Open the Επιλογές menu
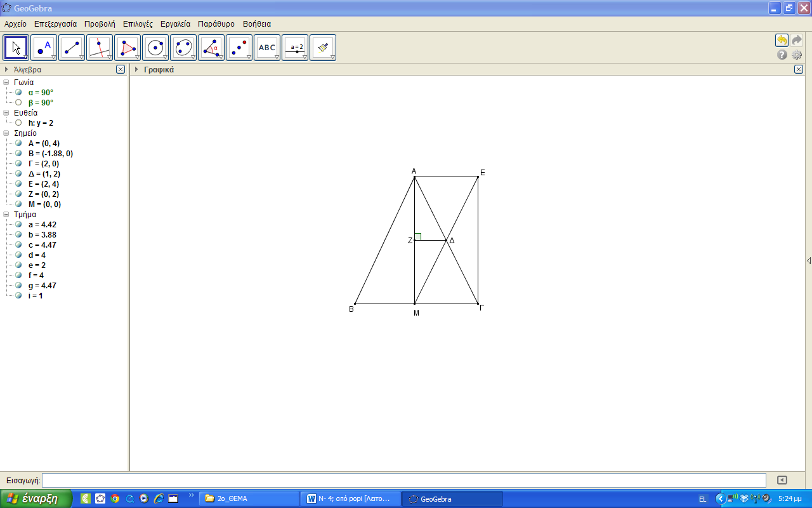The image size is (812, 508). [x=138, y=24]
